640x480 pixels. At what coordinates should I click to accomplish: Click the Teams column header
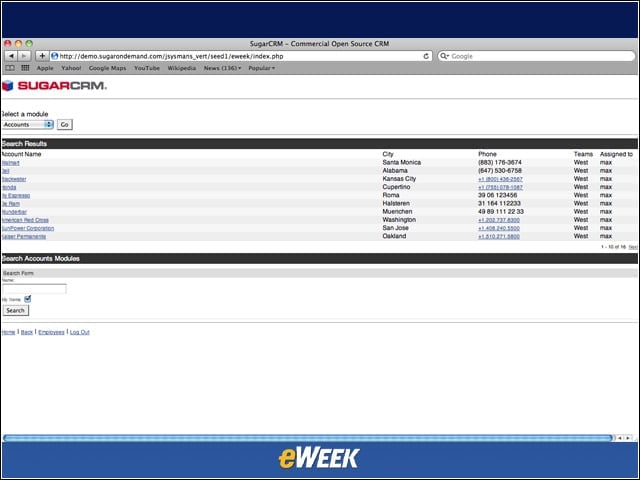[583, 154]
